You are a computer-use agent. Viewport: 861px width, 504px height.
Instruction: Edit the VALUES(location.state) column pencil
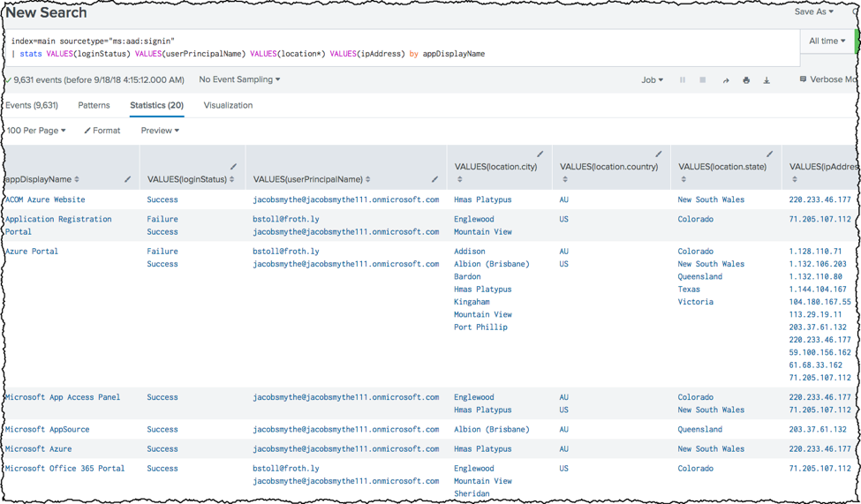(769, 154)
